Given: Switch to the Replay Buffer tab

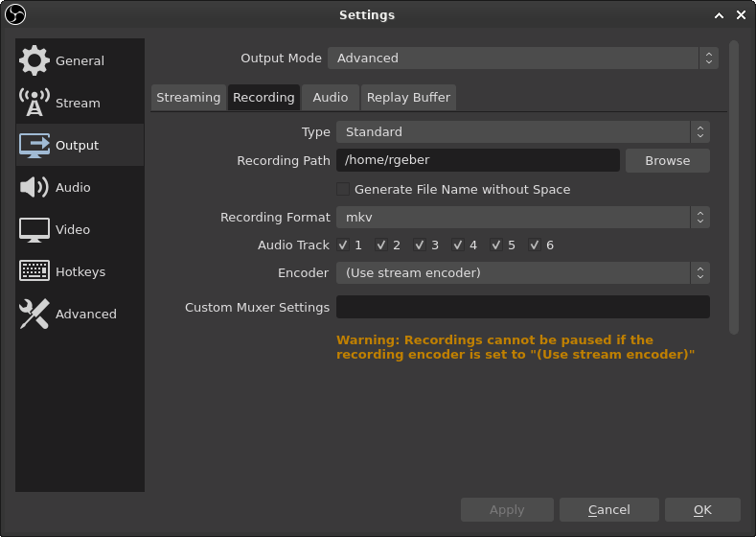Looking at the screenshot, I should (x=408, y=97).
